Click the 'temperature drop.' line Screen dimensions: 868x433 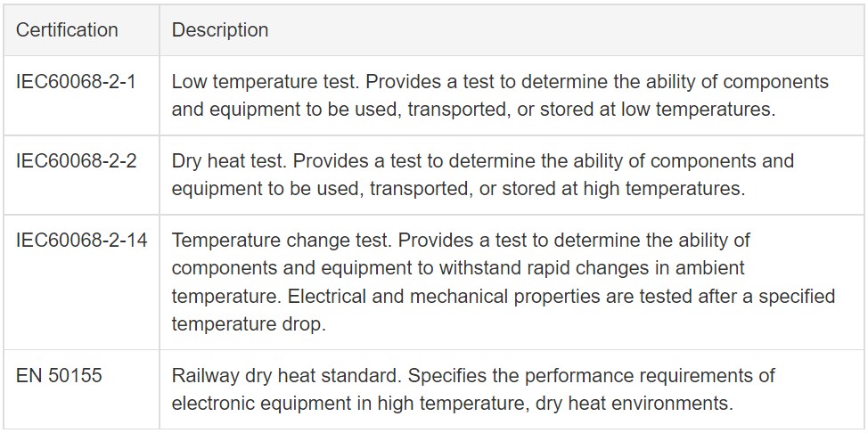click(x=249, y=324)
